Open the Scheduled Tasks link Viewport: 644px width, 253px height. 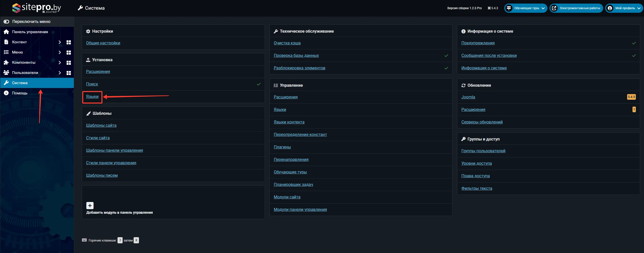tap(293, 185)
